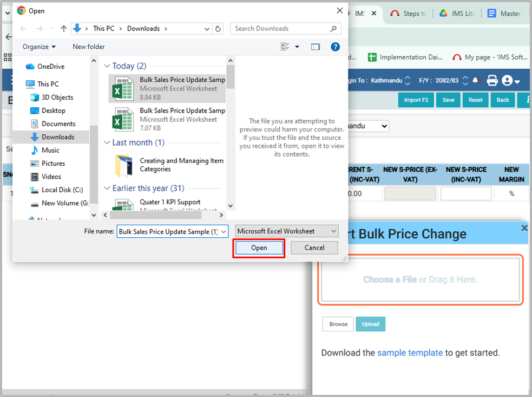Collapse the Today group in file list

point(107,66)
